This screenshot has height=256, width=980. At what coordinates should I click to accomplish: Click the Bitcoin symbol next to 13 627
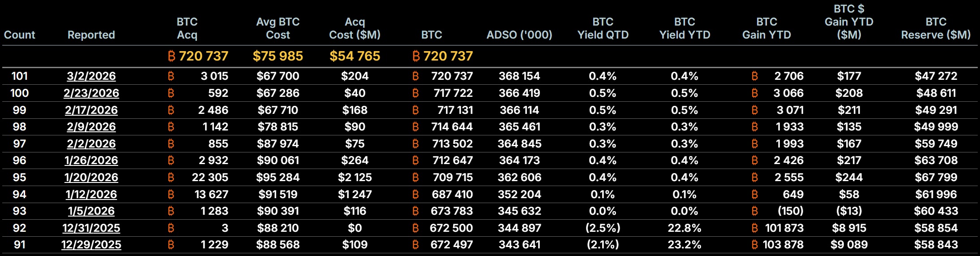point(171,194)
